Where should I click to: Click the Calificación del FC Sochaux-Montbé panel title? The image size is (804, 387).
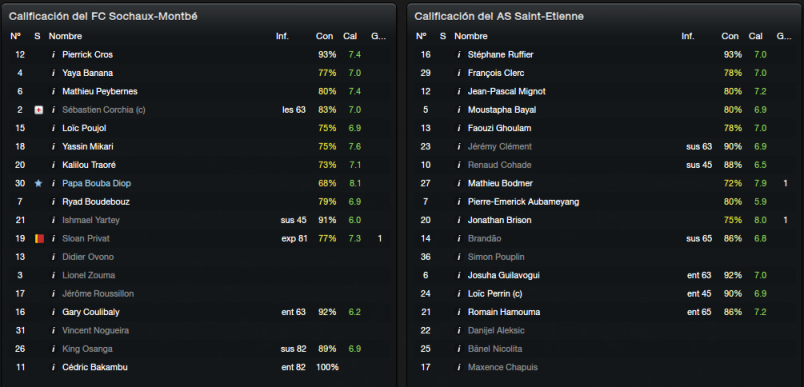click(103, 16)
